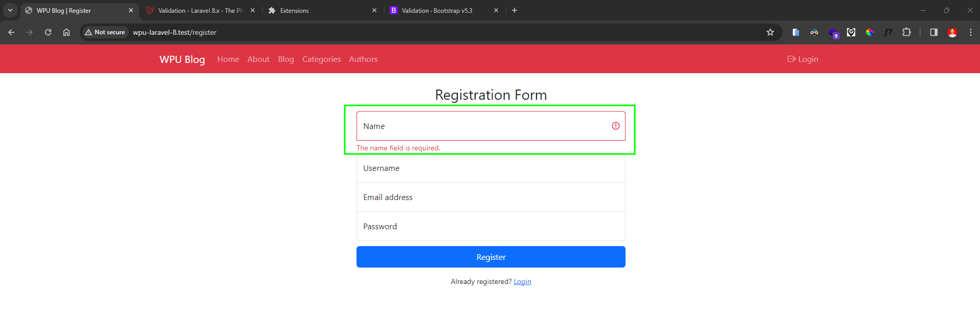Click the Not secure site info chip
Viewport: 980px width, 331px height.
click(x=105, y=32)
